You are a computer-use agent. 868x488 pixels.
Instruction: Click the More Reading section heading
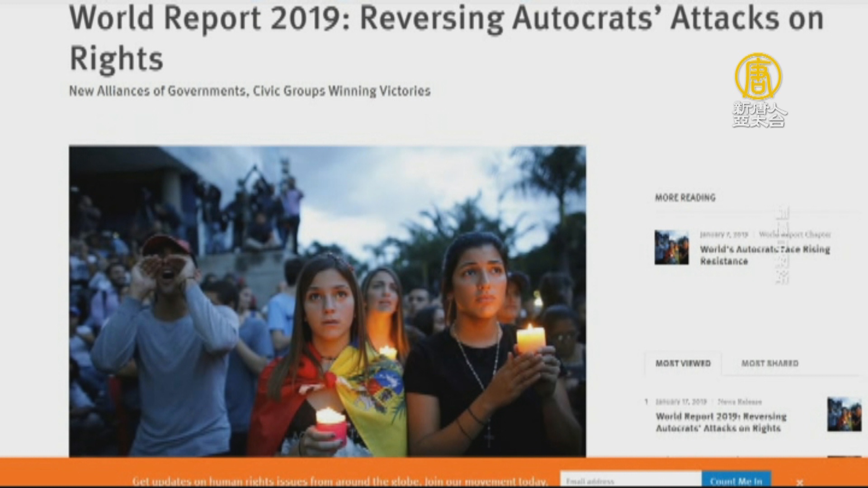tap(685, 197)
